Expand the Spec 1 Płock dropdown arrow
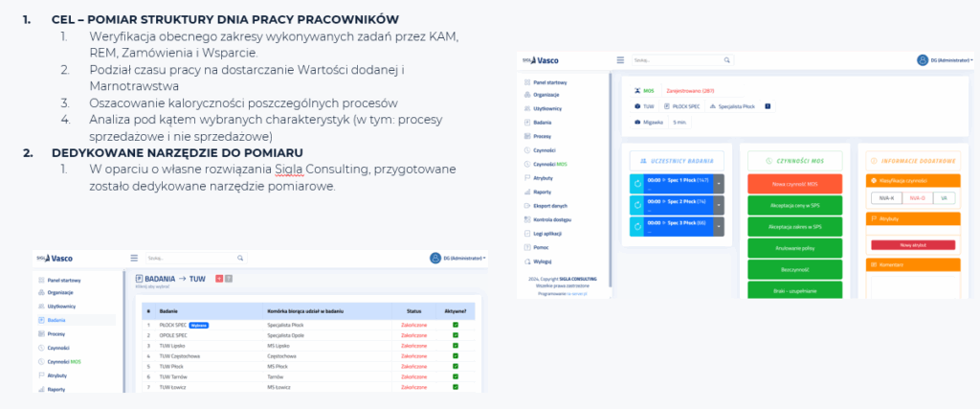980x409 pixels. [x=719, y=181]
